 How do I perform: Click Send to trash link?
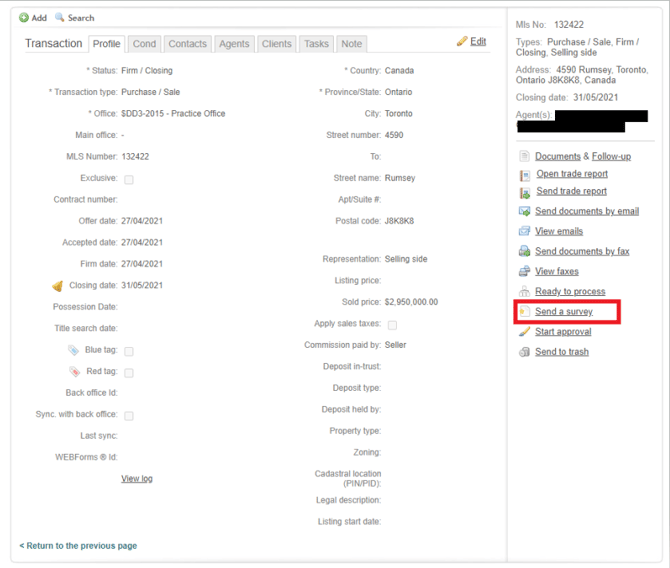click(x=562, y=352)
